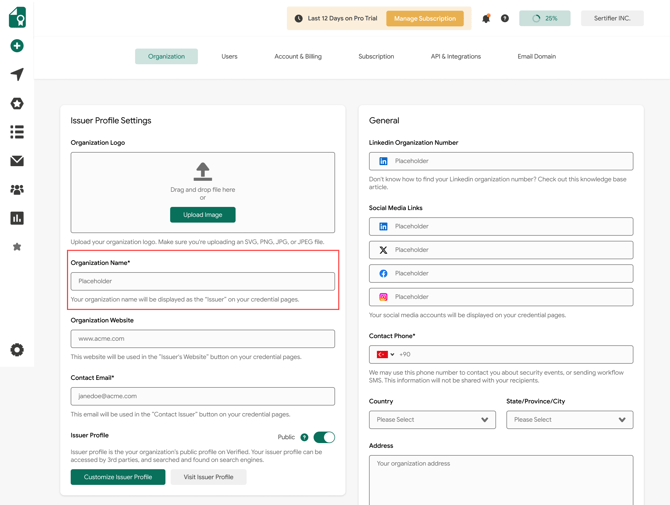Click the Customize Issuer Profile button

118,477
